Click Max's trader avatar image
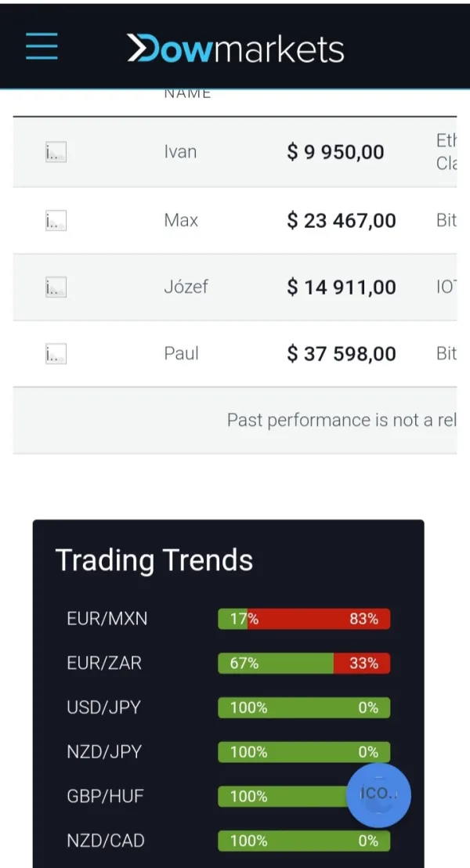Screen dimensions: 470x868 (x=56, y=221)
